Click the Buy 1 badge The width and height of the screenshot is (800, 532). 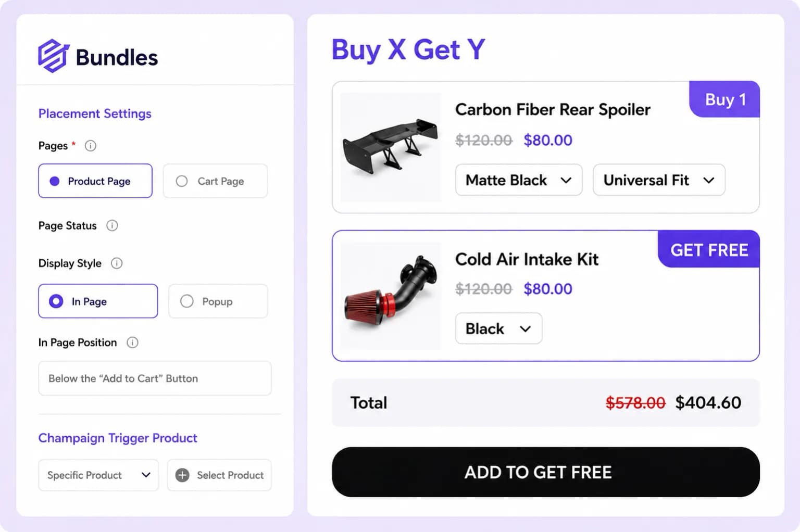724,99
